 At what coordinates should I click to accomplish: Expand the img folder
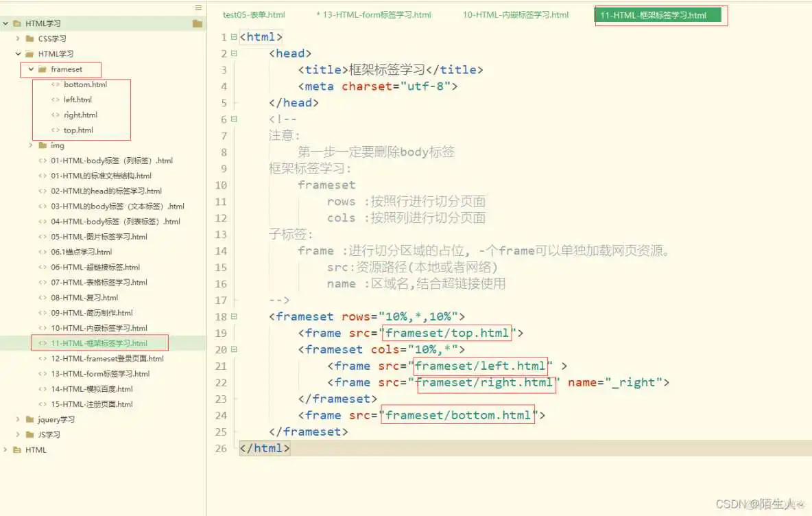point(29,145)
